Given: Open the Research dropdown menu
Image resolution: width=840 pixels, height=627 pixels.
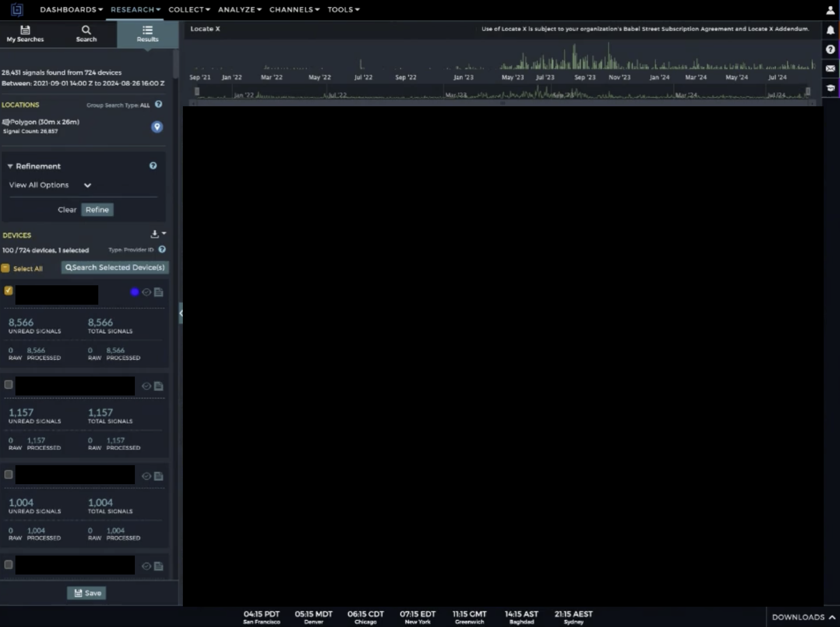Looking at the screenshot, I should [x=135, y=10].
